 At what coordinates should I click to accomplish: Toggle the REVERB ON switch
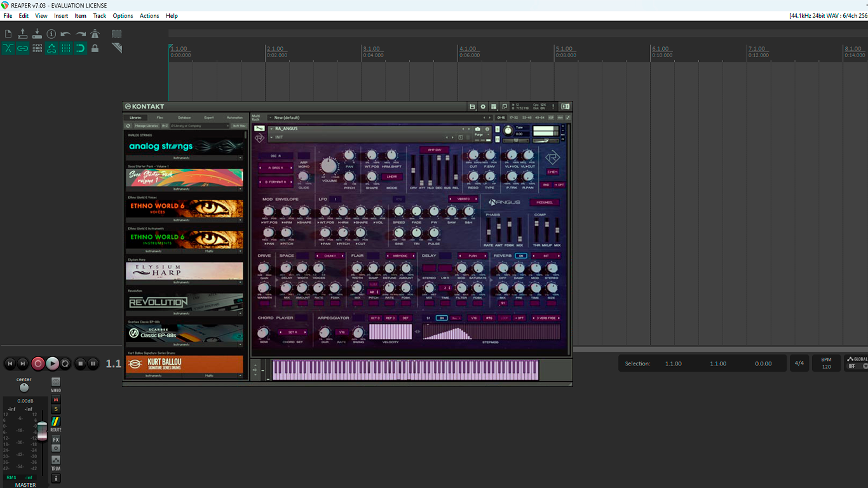(x=521, y=255)
